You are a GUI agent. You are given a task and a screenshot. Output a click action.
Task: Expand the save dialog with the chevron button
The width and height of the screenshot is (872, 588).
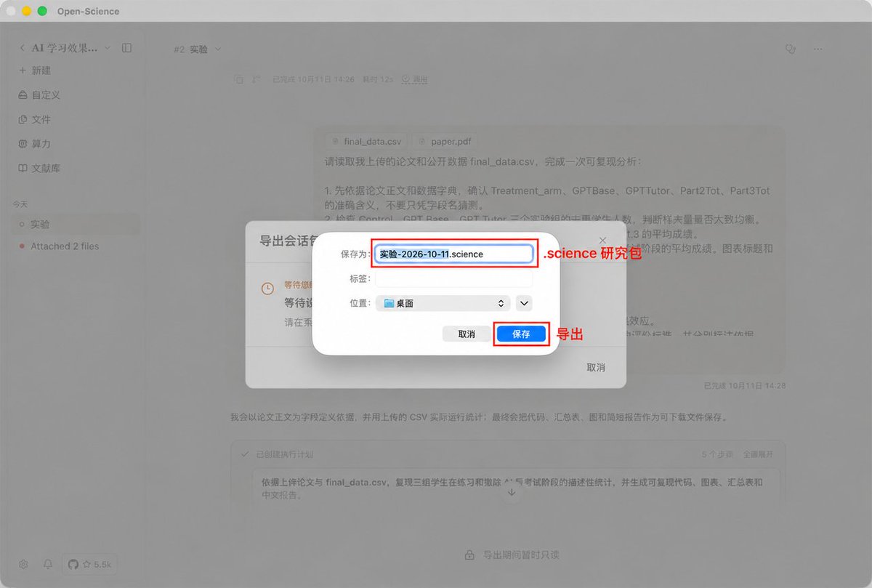[525, 303]
